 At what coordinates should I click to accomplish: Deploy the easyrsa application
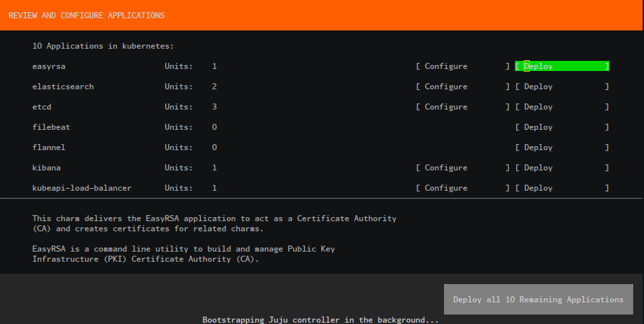click(x=562, y=66)
